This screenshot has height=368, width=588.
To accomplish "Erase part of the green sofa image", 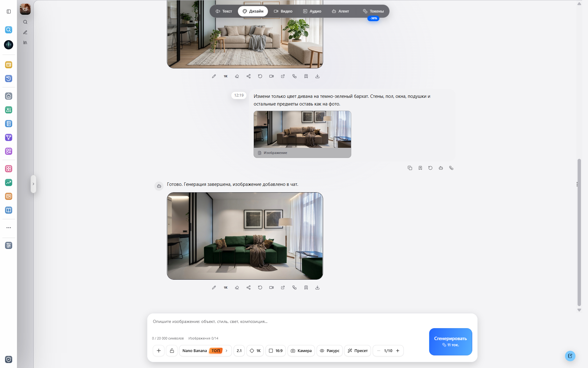I will (237, 287).
